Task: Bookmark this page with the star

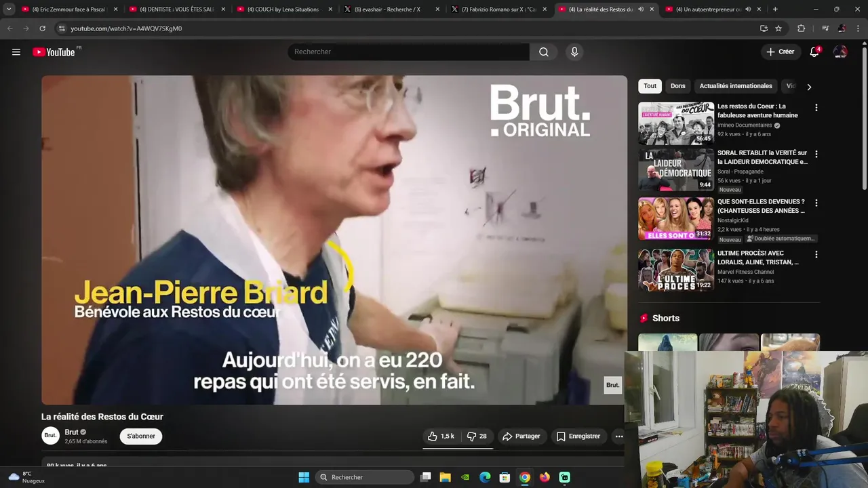Action: 778,28
